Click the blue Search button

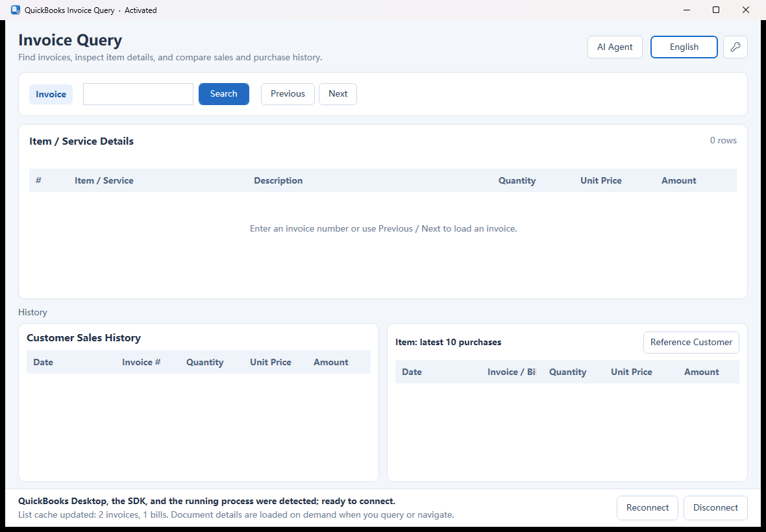[224, 93]
